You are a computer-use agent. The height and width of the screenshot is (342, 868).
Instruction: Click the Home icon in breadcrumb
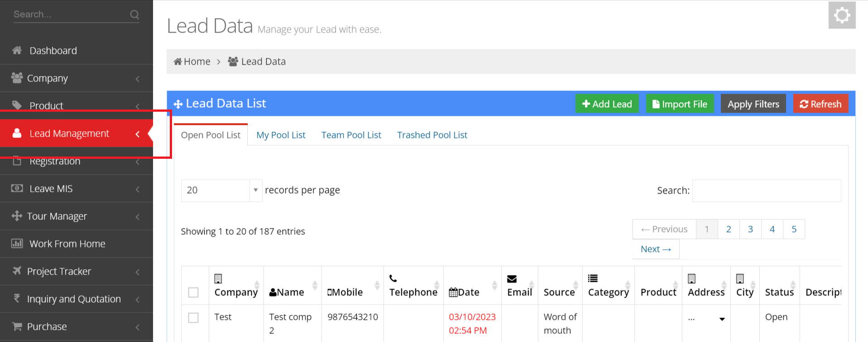178,62
